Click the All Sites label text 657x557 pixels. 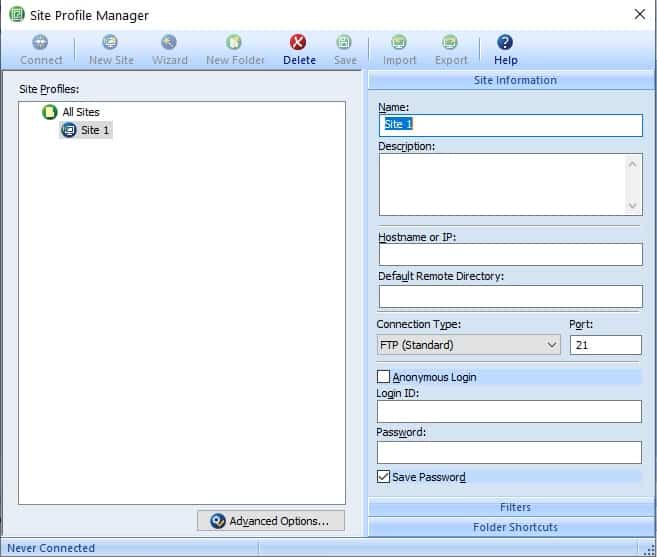[81, 112]
